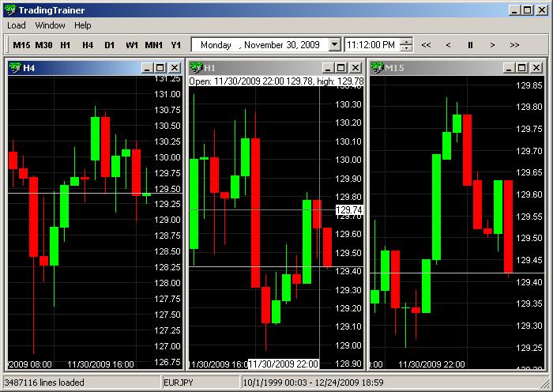This screenshot has width=553, height=392.
Task: Open the Window menu
Action: (x=50, y=25)
